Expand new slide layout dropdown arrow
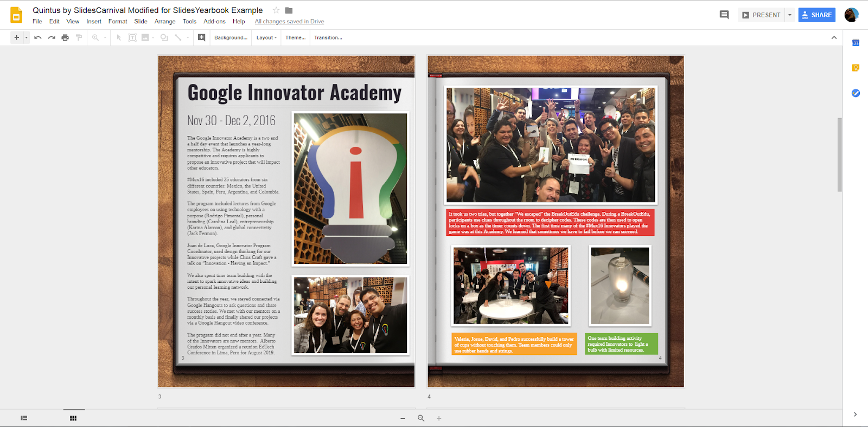The width and height of the screenshot is (868, 427). point(26,37)
